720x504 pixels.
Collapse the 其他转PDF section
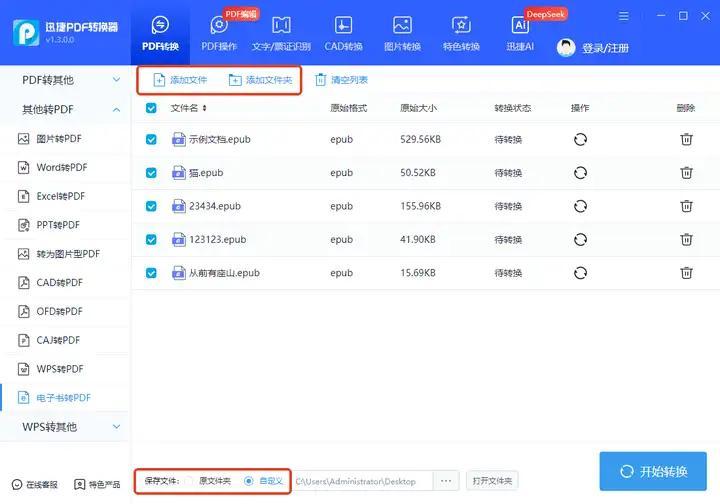click(116, 109)
